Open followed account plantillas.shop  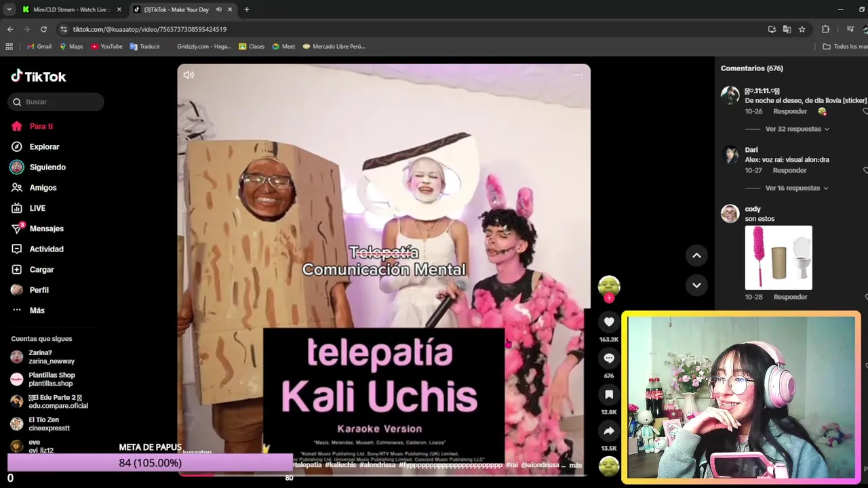point(53,379)
